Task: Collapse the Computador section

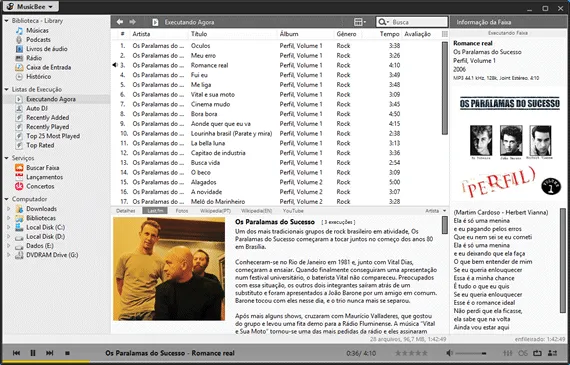Action: click(7, 199)
